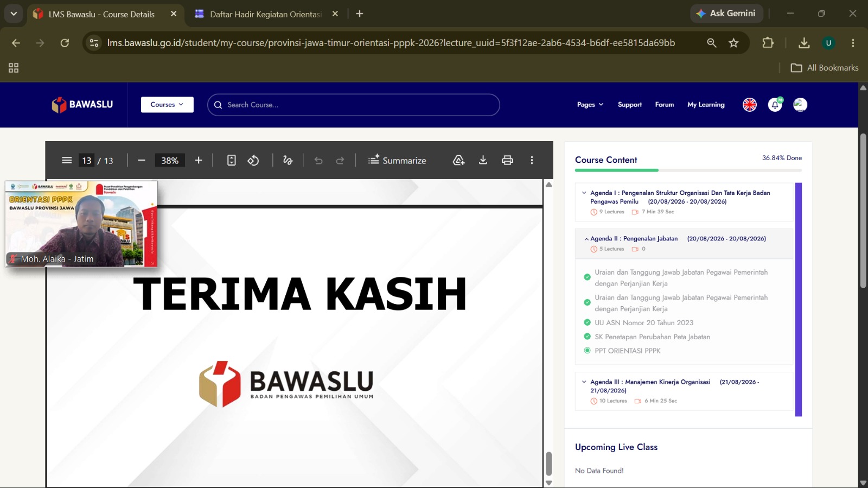868x488 pixels.
Task: Switch to Daftar Hadir Kegiatan Orientasi tab
Action: [267, 14]
